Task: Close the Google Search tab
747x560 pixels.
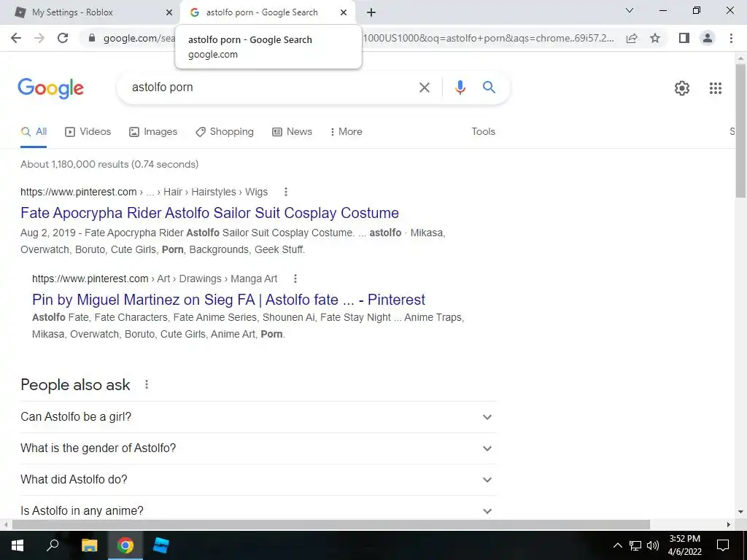Action: [344, 12]
